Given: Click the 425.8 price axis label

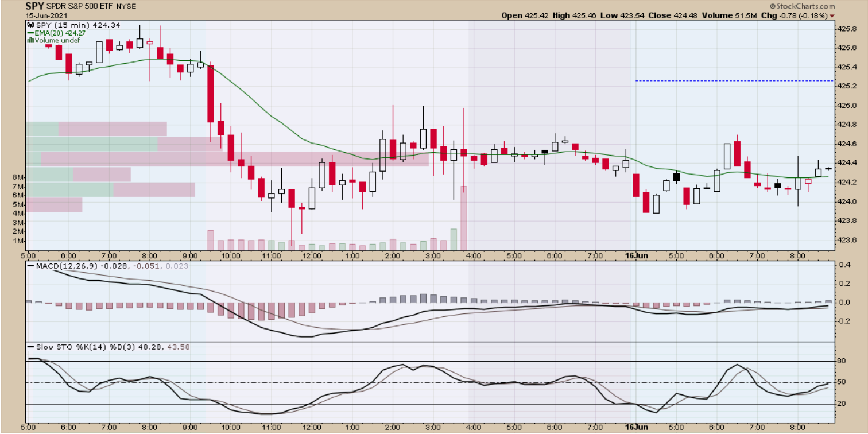Looking at the screenshot, I should tap(847, 29).
